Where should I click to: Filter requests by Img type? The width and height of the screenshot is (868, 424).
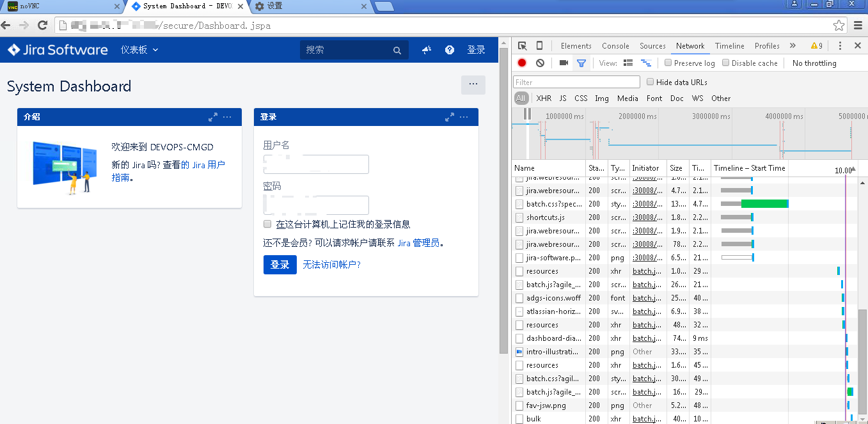[602, 98]
